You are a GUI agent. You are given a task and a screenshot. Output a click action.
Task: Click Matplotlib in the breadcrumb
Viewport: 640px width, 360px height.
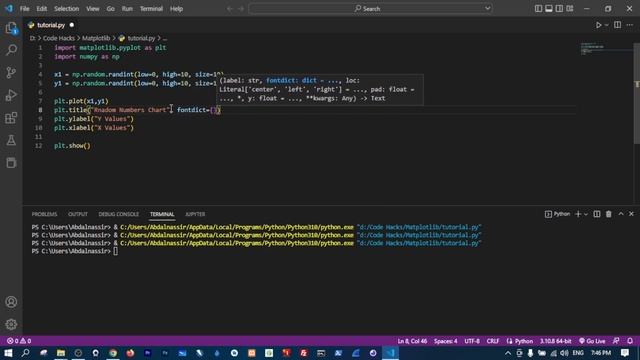pos(96,38)
